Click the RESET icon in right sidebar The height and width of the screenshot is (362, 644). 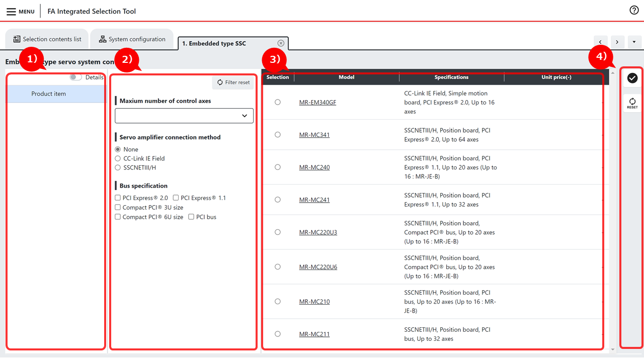point(632,104)
